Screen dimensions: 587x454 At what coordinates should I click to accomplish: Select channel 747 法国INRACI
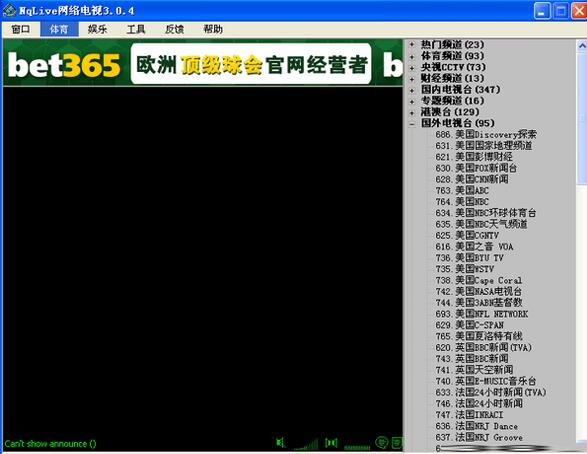pyautogui.click(x=469, y=415)
